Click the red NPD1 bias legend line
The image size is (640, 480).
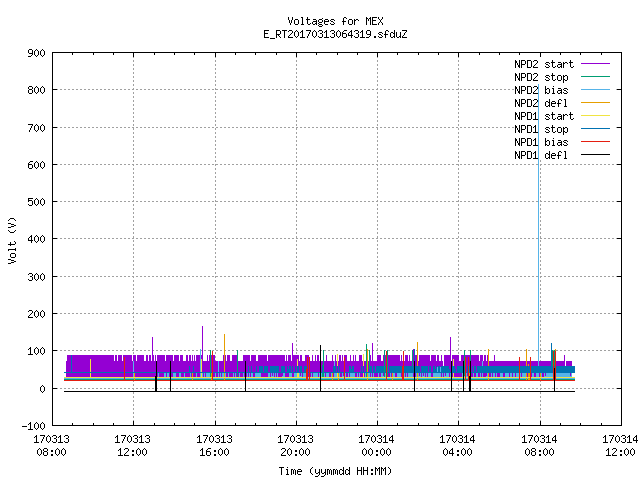click(596, 142)
